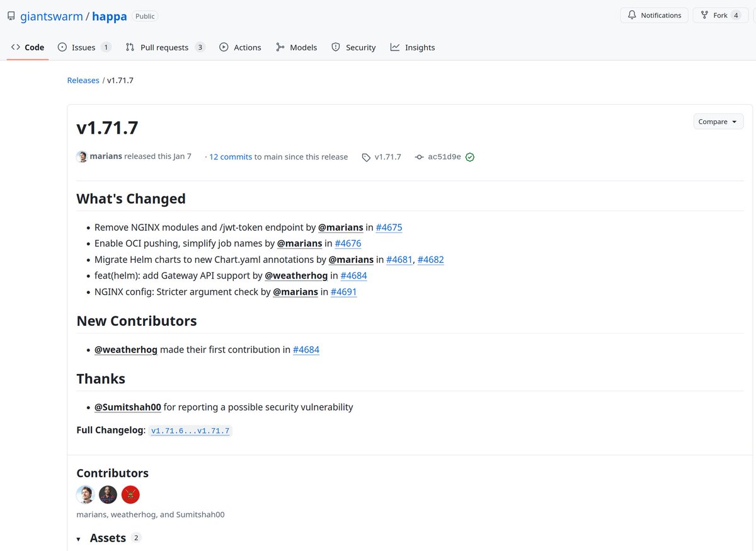Open the v1.71.6...v1.71.7 changelog link
The width and height of the screenshot is (756, 551).
(x=190, y=431)
